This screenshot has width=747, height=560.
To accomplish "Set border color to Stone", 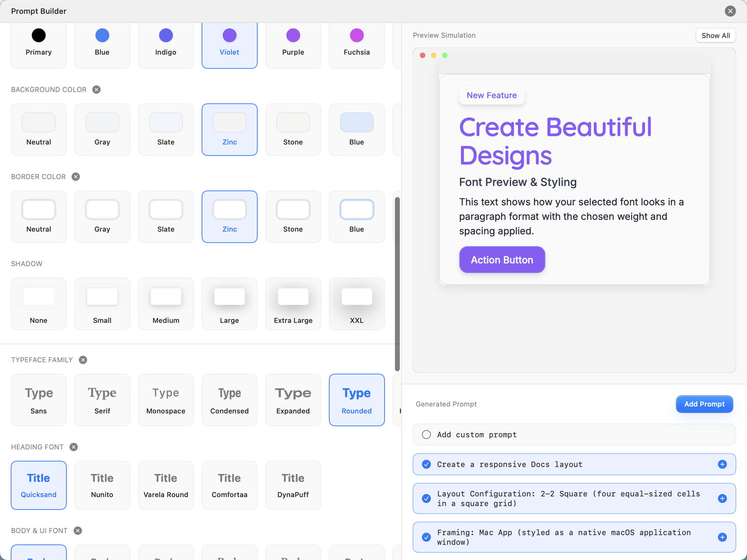I will tap(293, 217).
